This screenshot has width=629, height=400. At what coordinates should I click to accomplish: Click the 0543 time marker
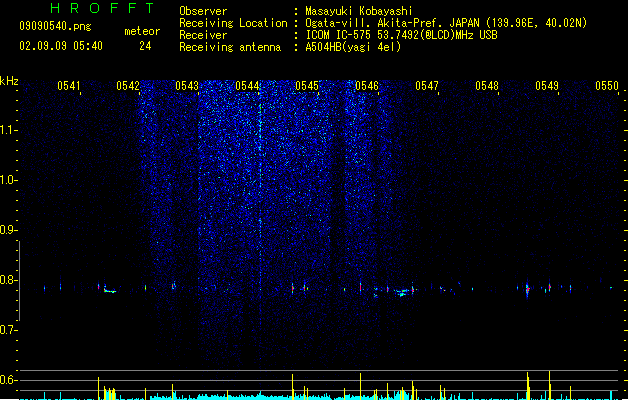[x=187, y=85]
